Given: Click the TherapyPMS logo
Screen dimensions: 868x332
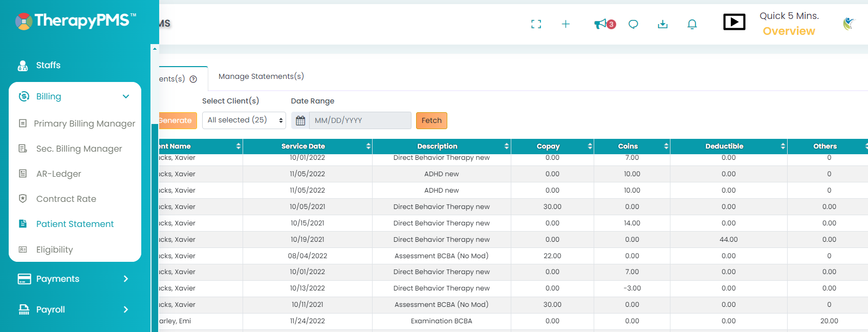Looking at the screenshot, I should tap(75, 20).
